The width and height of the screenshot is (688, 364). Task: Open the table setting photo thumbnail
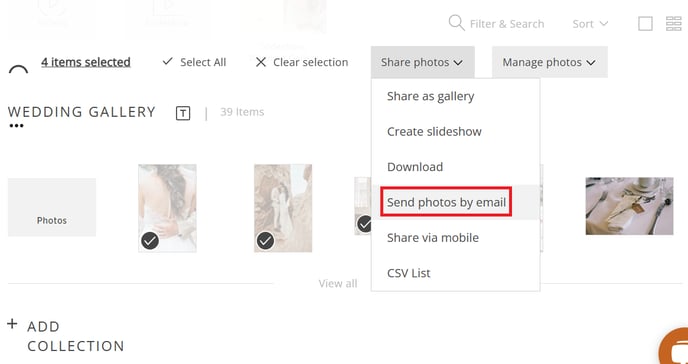(629, 206)
